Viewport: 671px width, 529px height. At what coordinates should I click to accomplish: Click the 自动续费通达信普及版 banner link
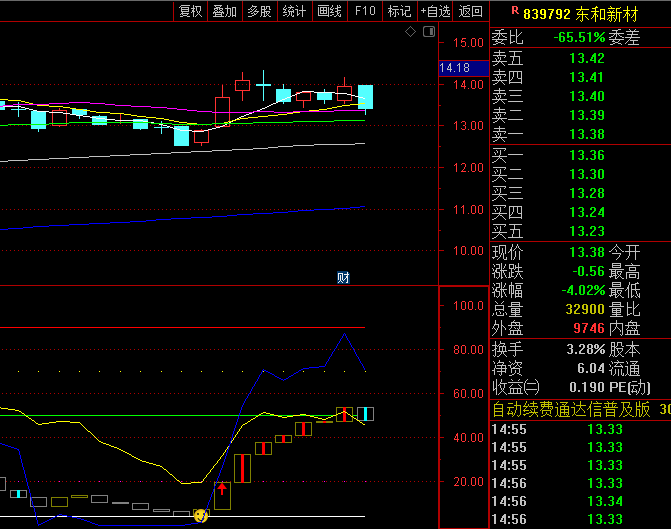(571, 410)
